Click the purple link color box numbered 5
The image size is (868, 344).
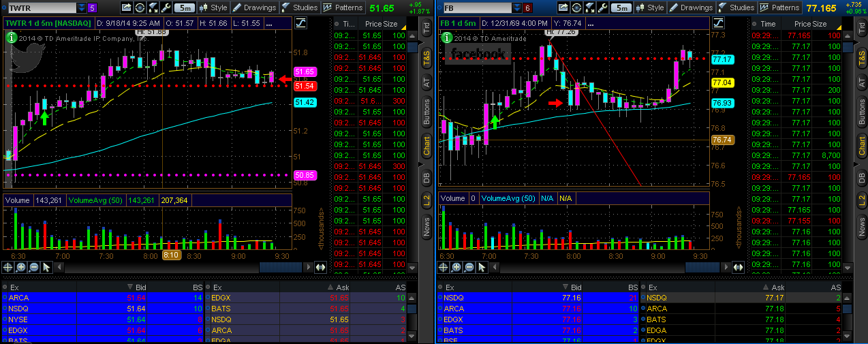[93, 8]
